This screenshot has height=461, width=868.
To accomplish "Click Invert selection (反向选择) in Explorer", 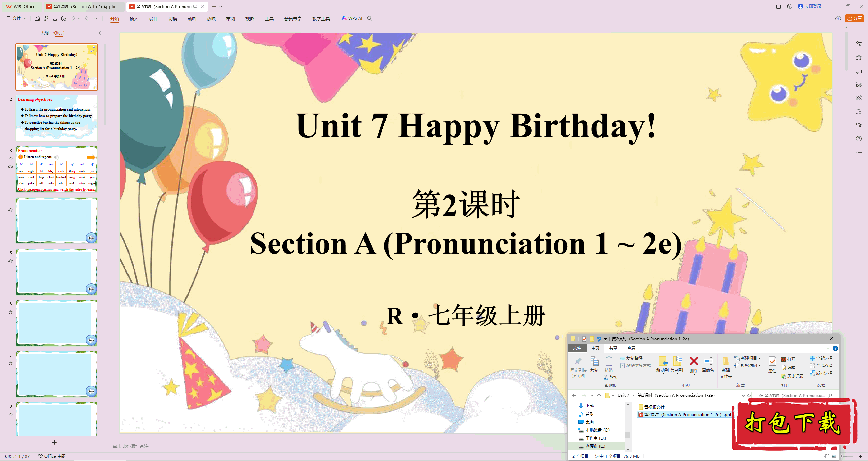I will pos(821,373).
